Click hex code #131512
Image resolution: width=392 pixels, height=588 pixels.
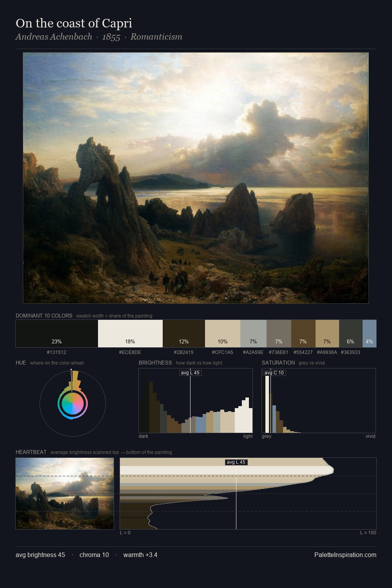click(56, 352)
